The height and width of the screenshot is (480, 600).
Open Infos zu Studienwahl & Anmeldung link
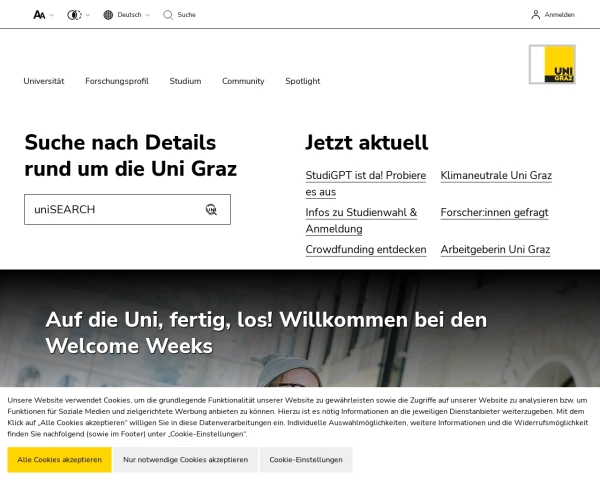361,220
